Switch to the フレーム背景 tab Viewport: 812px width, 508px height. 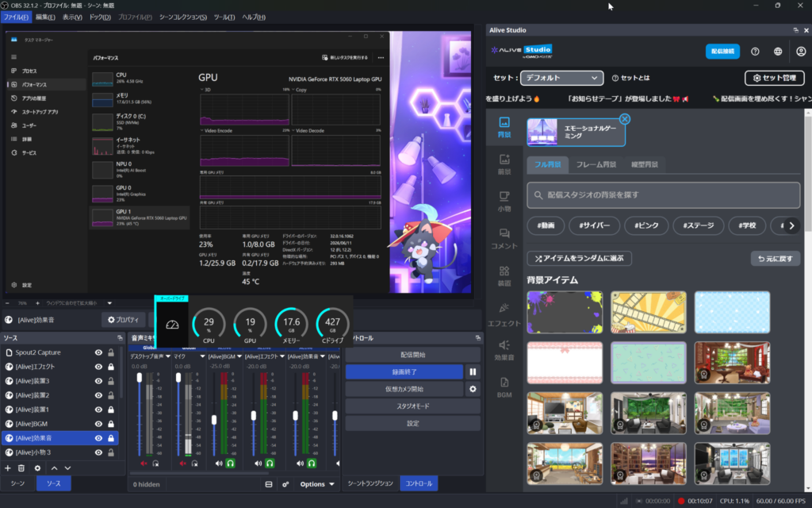596,164
